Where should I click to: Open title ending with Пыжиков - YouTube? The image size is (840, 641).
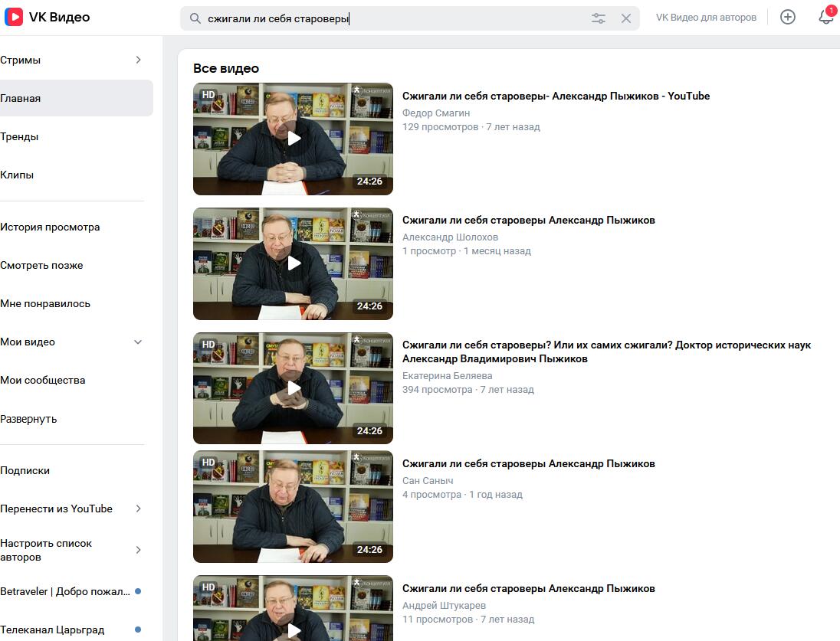pyautogui.click(x=556, y=96)
